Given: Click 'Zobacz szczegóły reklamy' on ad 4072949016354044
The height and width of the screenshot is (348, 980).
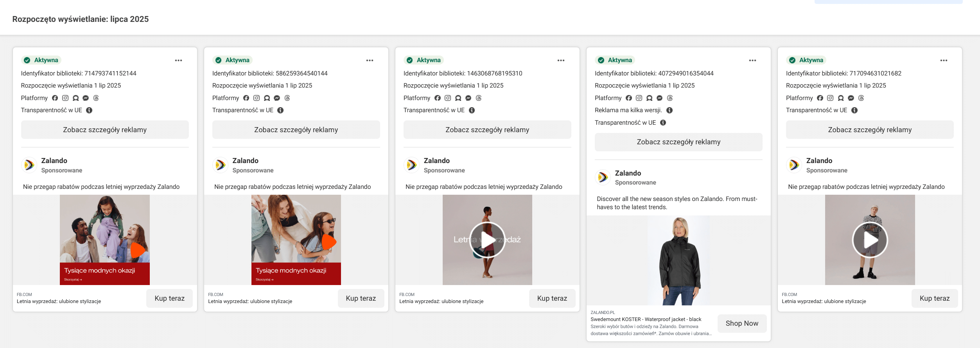Looking at the screenshot, I should click(x=678, y=142).
